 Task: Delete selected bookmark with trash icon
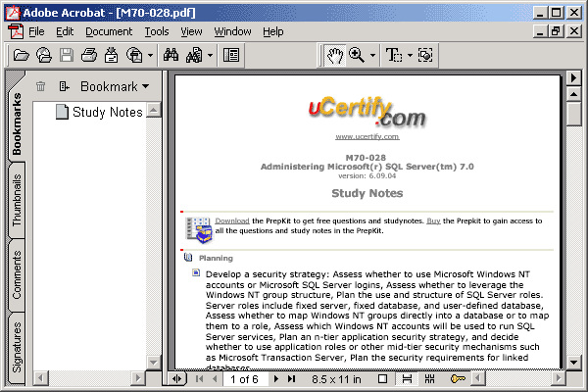click(x=40, y=86)
